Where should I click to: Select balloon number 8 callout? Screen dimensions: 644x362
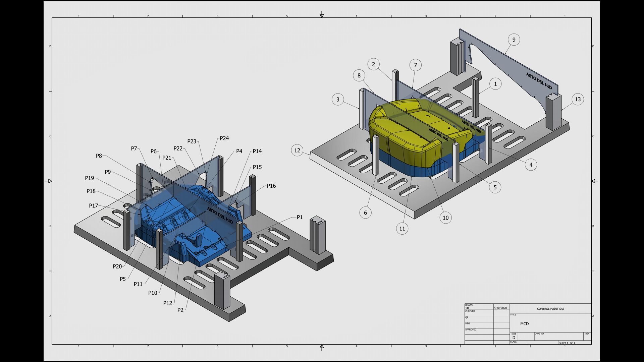point(359,75)
